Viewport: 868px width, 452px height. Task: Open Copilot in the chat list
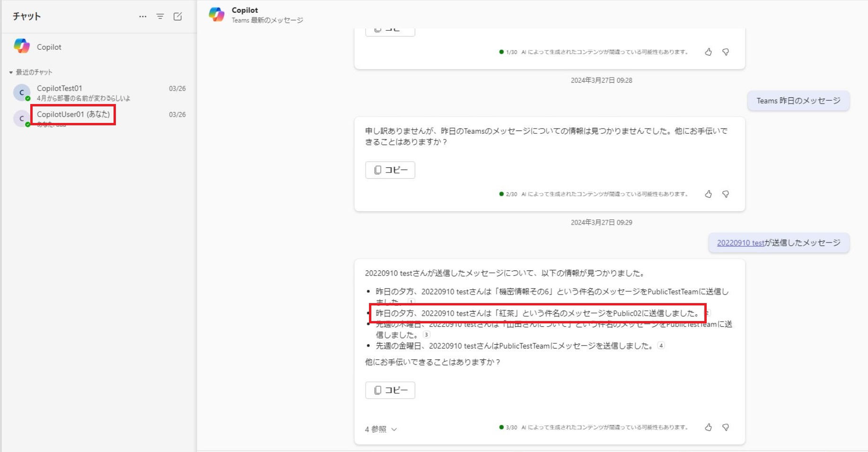pos(99,47)
